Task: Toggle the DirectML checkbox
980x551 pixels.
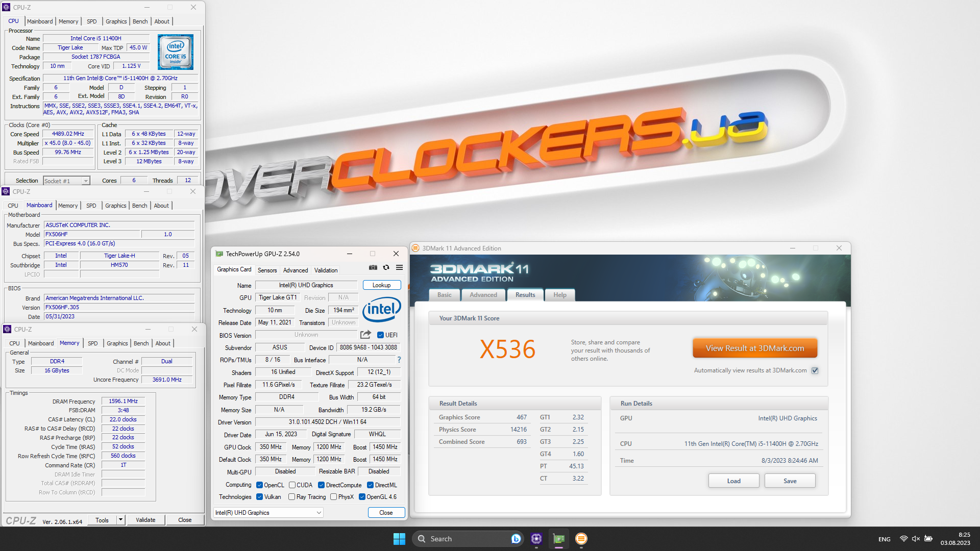Action: [370, 485]
